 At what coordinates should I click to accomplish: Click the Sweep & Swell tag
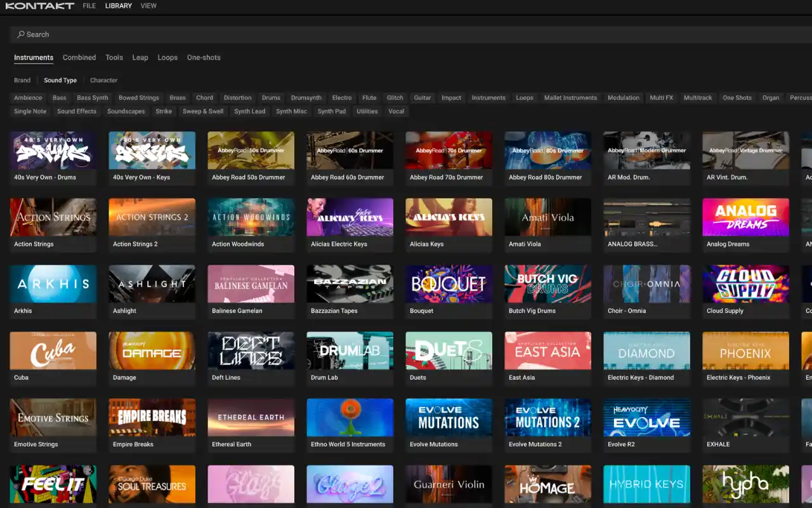pyautogui.click(x=203, y=111)
